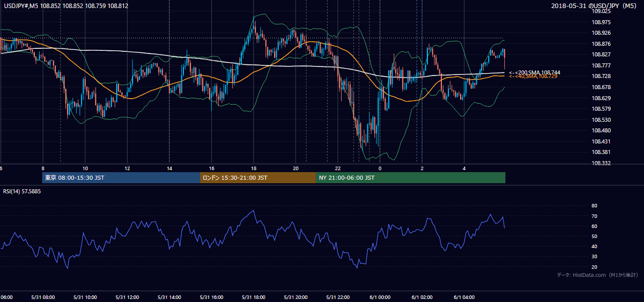This screenshot has width=644, height=302.
Task: Click price axis value 108.431
Action: pyautogui.click(x=602, y=141)
